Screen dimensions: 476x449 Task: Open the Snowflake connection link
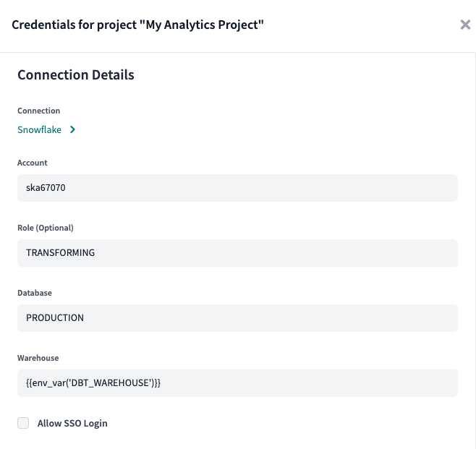click(x=40, y=130)
